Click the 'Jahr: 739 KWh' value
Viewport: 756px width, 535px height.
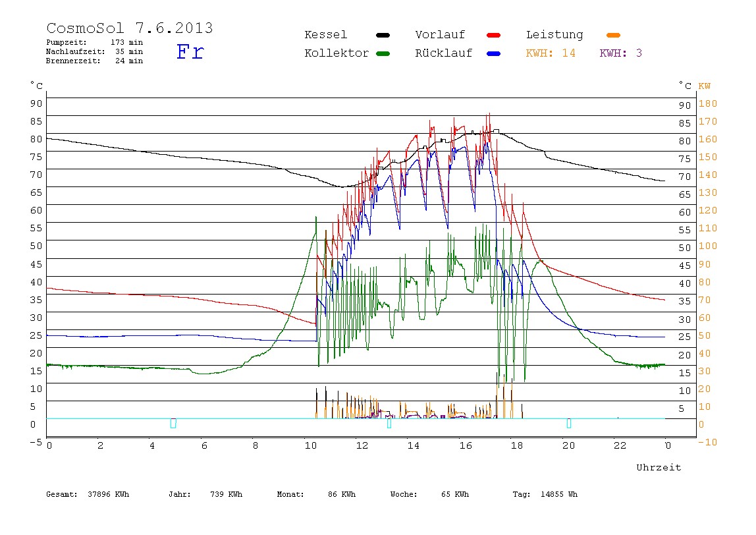(x=205, y=494)
